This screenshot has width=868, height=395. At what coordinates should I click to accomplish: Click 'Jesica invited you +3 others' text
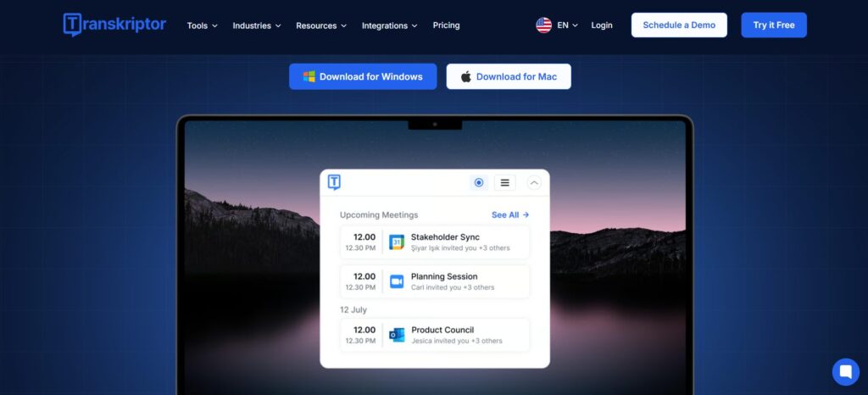(457, 341)
